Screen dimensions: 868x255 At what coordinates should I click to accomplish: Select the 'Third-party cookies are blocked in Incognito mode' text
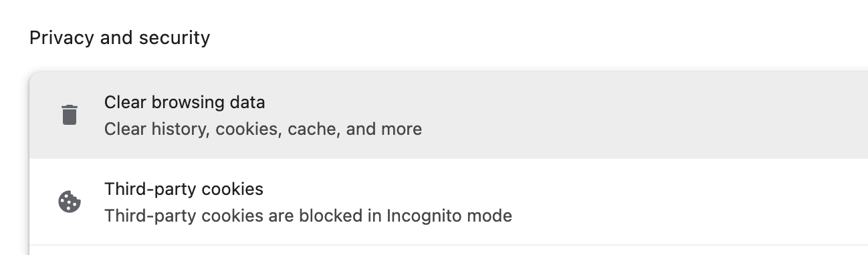(x=308, y=216)
